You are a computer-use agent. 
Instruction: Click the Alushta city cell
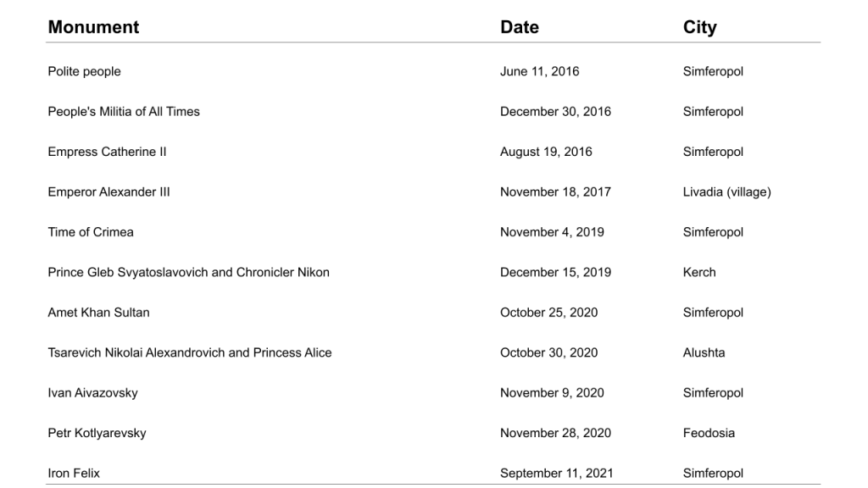704,352
